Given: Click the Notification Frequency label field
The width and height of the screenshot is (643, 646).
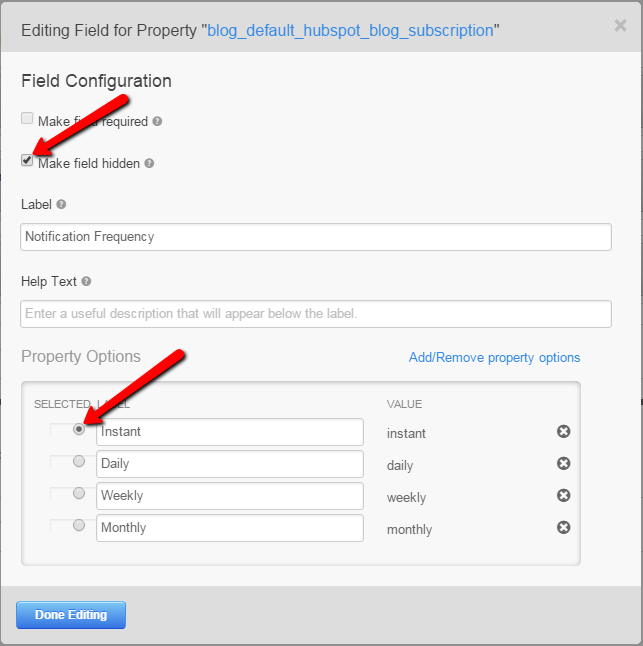Looking at the screenshot, I should 316,237.
